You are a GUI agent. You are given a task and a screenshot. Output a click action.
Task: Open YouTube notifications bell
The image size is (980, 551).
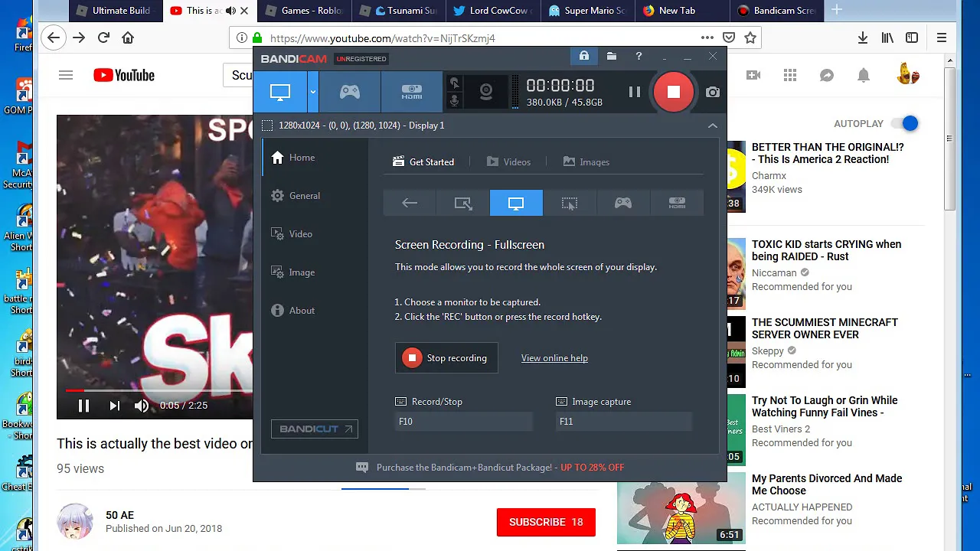pos(864,75)
